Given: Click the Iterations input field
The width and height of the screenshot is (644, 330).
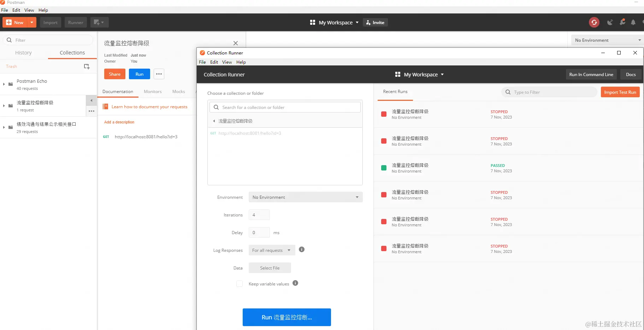Looking at the screenshot, I should pyautogui.click(x=259, y=215).
